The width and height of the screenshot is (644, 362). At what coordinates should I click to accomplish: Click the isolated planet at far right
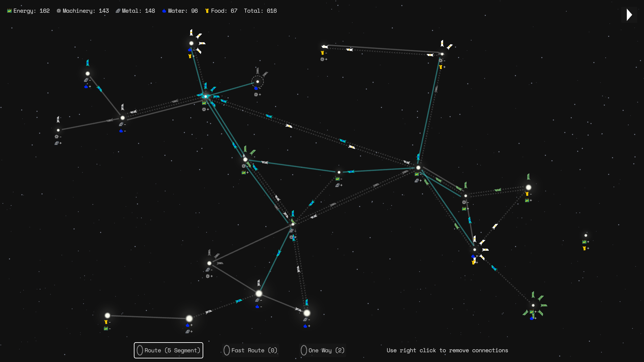tap(586, 235)
